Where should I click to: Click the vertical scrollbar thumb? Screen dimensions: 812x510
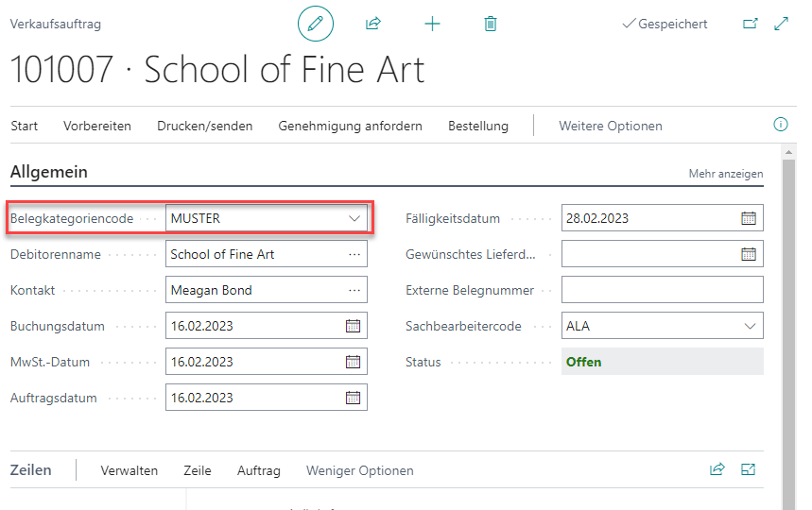[788, 334]
